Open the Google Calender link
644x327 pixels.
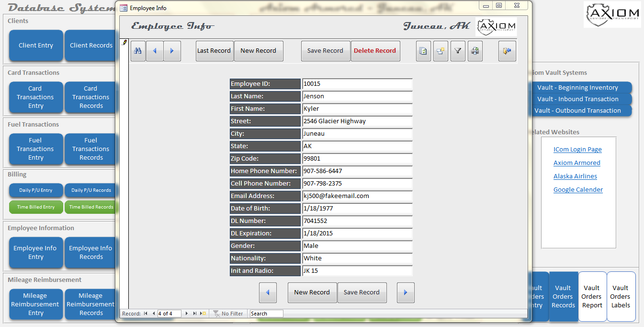coord(578,190)
